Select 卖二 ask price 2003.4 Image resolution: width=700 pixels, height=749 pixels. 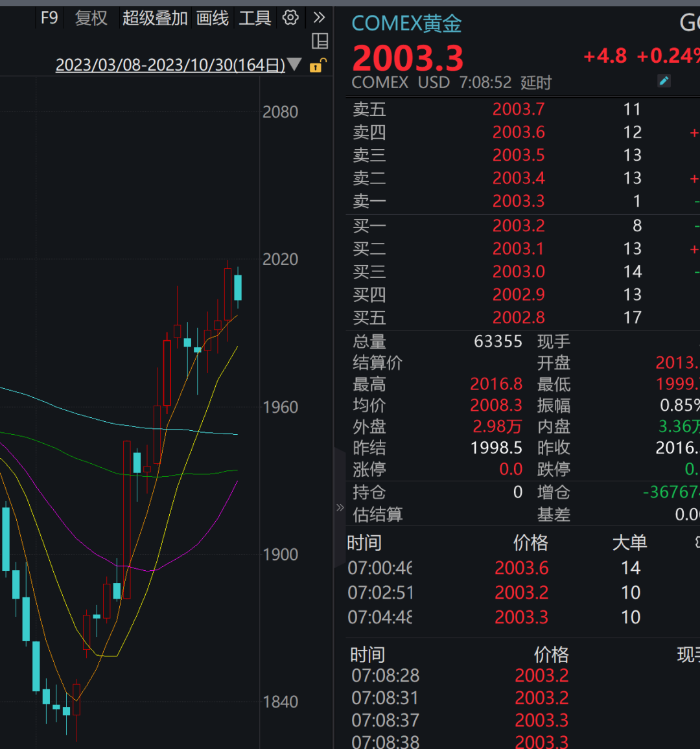pos(519,178)
